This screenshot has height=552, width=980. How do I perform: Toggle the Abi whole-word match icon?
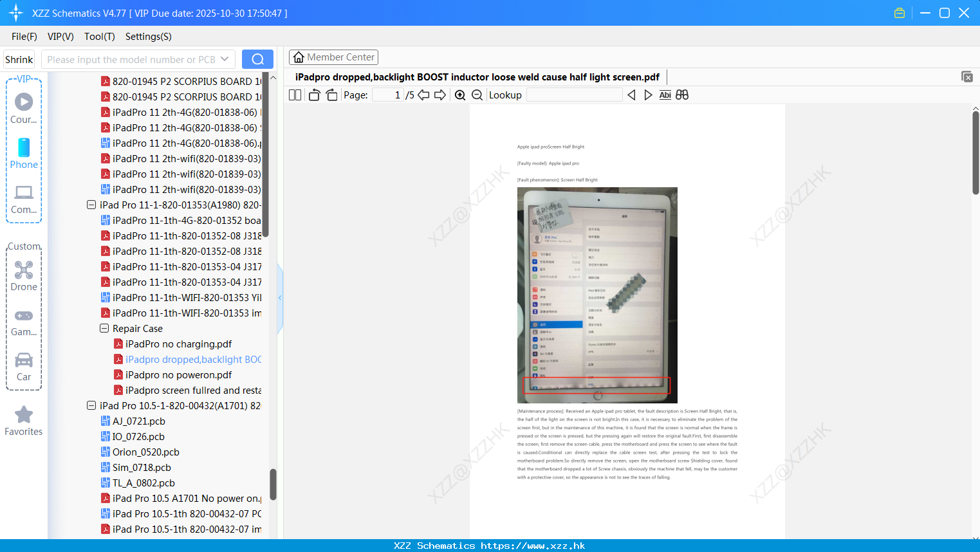[665, 95]
